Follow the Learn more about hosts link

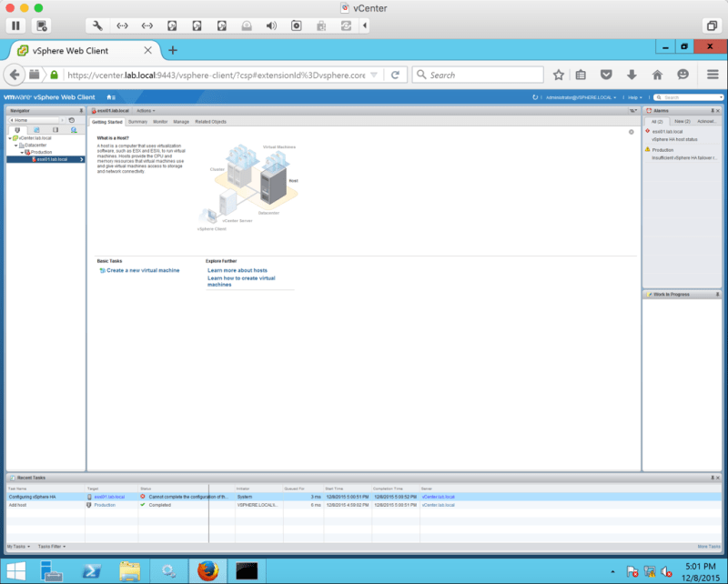tap(237, 270)
